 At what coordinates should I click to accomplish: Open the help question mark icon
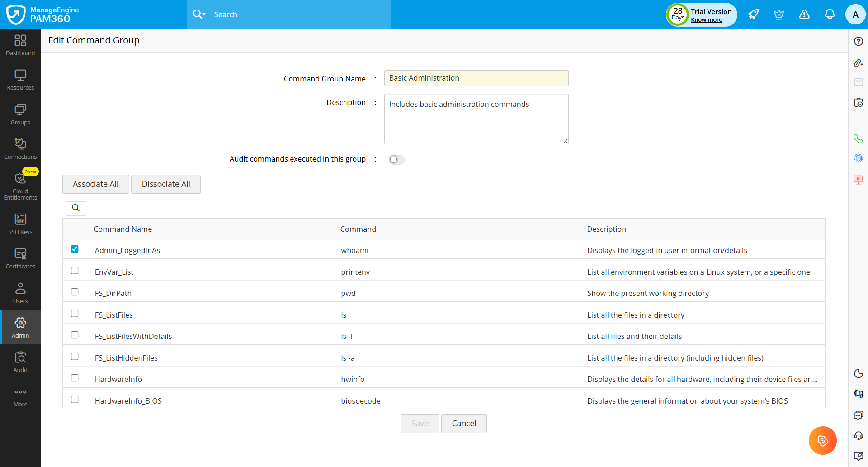pyautogui.click(x=859, y=42)
